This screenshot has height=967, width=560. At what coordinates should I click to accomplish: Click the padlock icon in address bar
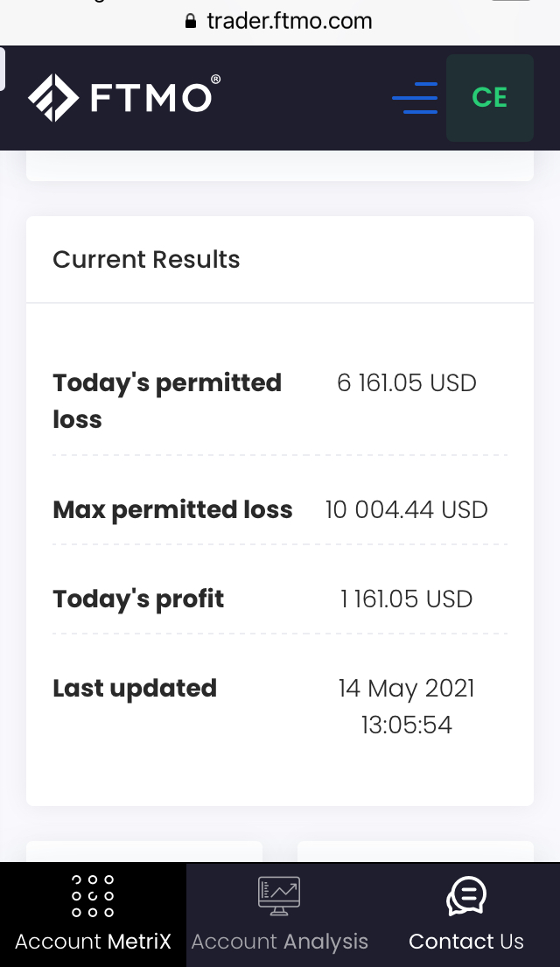(x=192, y=22)
